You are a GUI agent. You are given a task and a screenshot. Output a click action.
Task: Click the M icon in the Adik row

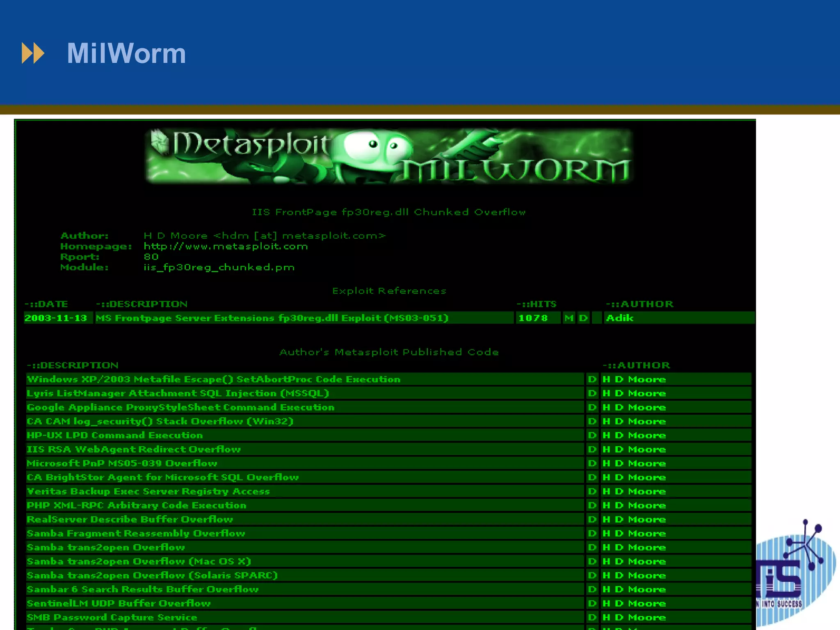click(x=569, y=318)
